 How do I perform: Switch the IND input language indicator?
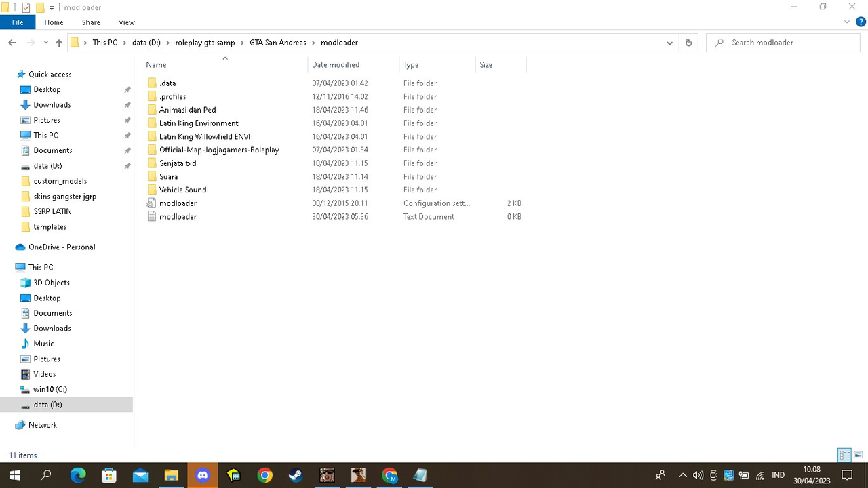point(778,475)
